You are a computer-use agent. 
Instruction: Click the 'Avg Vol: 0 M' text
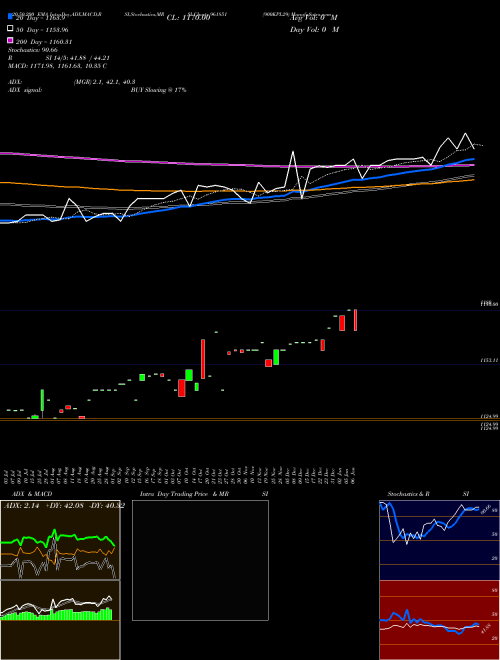[314, 18]
